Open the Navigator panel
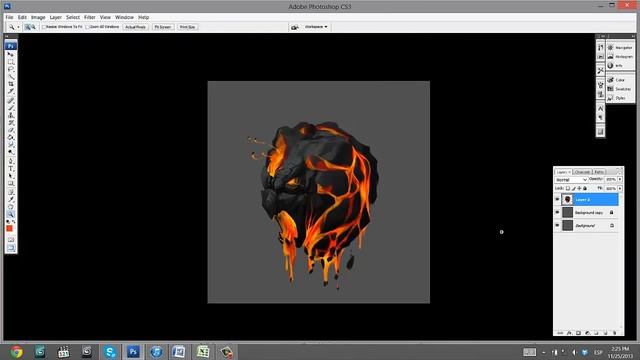 (620, 47)
